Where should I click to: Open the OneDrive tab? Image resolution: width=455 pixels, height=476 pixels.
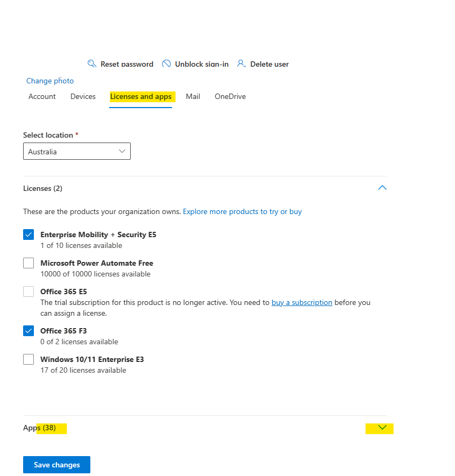coord(230,96)
